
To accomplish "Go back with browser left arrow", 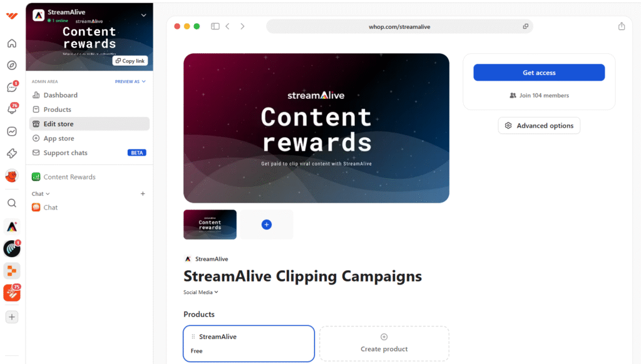I will coord(228,26).
